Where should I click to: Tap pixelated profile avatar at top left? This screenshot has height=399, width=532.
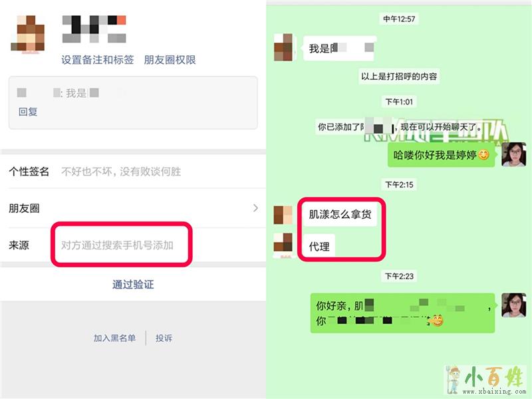pos(28,35)
